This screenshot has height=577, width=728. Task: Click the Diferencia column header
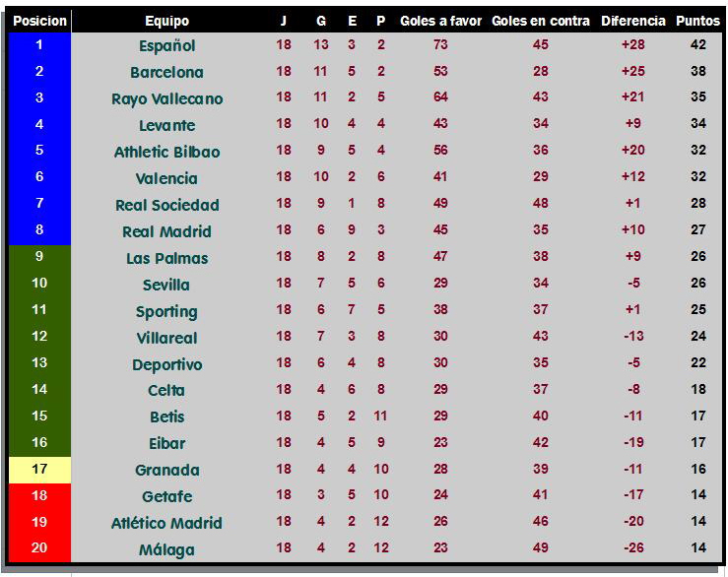[x=633, y=21]
